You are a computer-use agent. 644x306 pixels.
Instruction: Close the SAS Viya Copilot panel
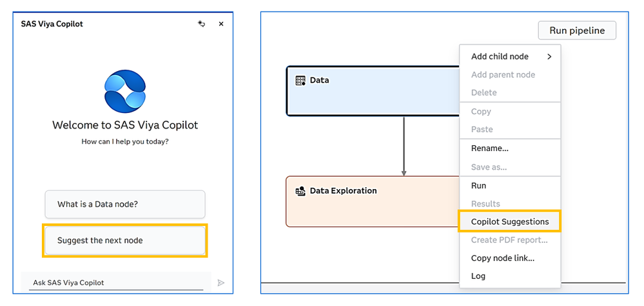click(221, 24)
